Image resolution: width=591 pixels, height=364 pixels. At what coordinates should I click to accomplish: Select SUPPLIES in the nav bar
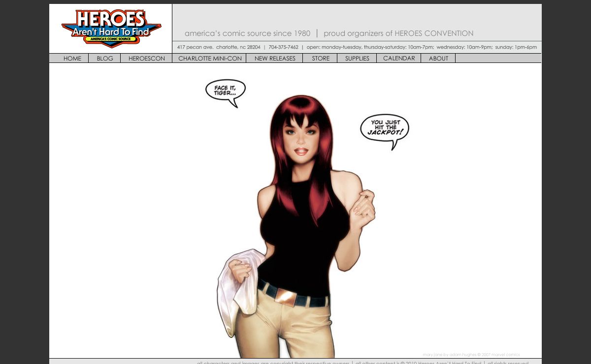[357, 58]
